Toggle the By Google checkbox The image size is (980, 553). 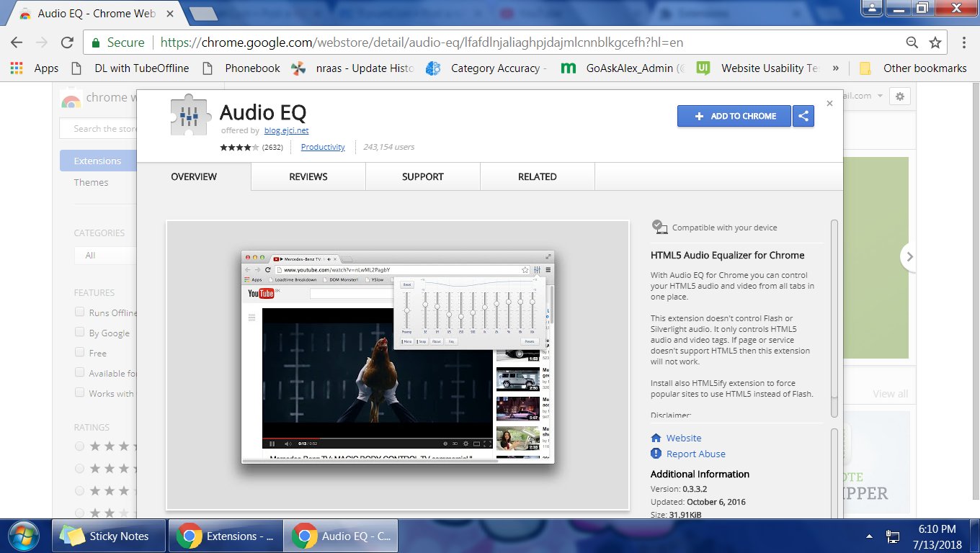80,332
